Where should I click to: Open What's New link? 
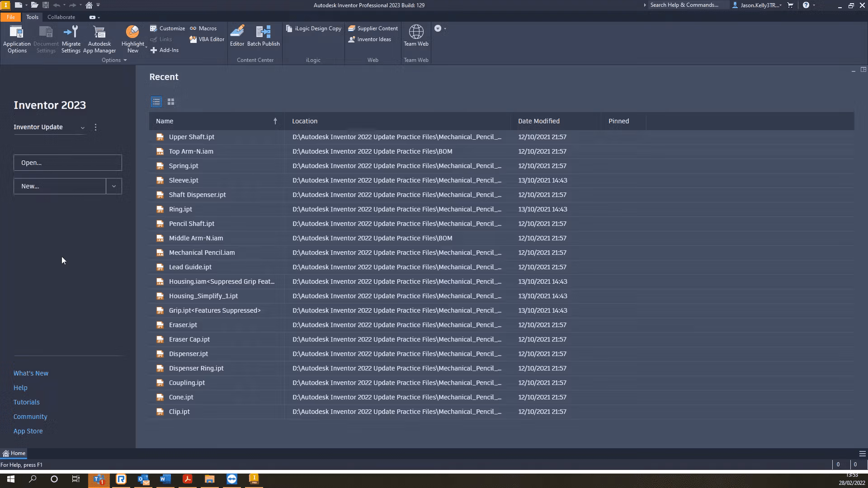coord(31,373)
